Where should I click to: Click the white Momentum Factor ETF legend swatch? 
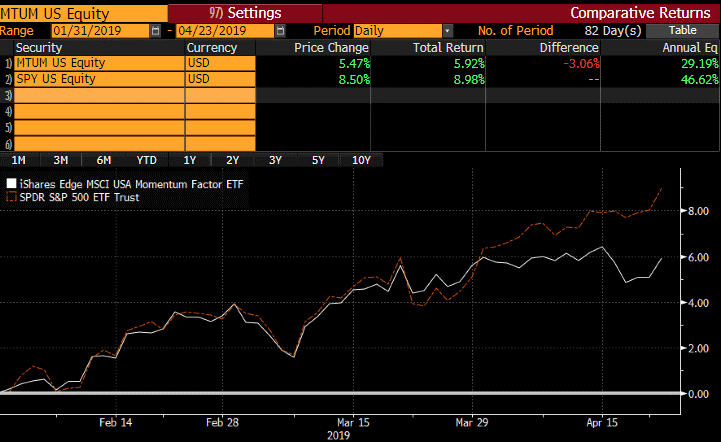pos(11,184)
